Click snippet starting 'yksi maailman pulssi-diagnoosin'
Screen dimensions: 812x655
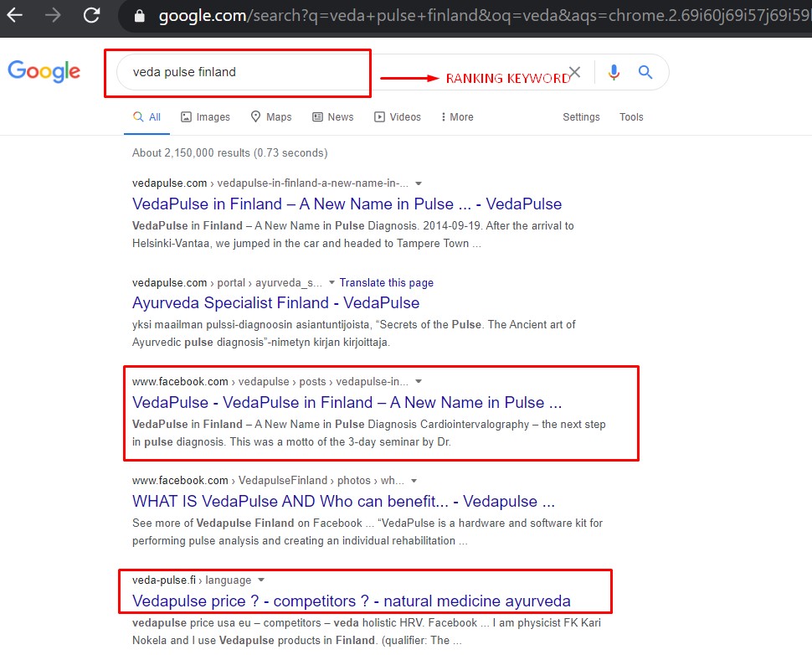point(354,333)
